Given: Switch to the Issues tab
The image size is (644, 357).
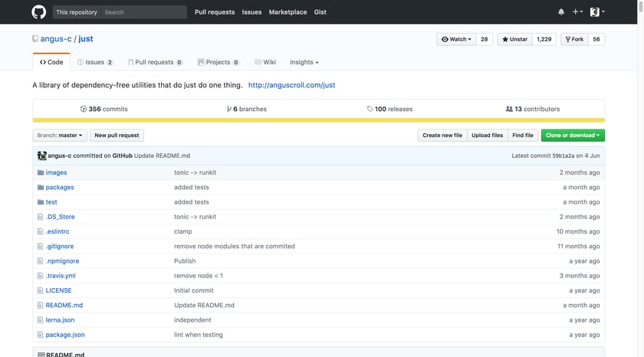Looking at the screenshot, I should pos(95,62).
